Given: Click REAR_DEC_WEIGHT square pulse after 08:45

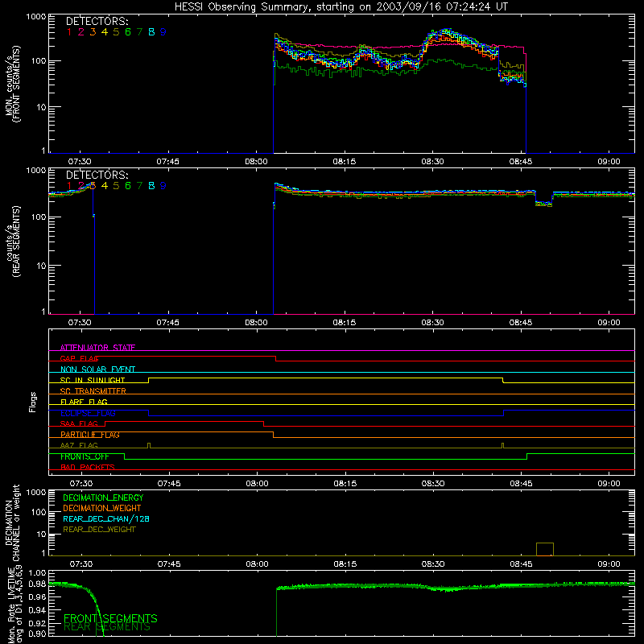Looking at the screenshot, I should pyautogui.click(x=545, y=549).
